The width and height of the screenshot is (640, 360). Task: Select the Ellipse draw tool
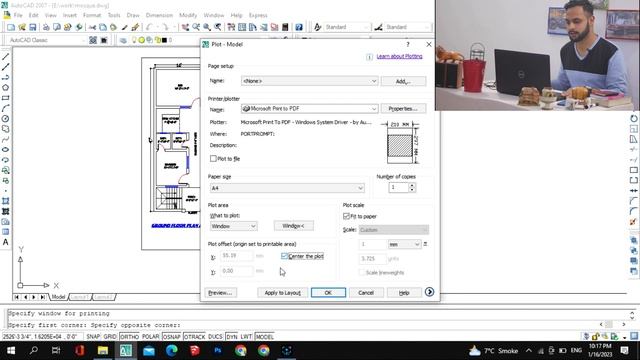pyautogui.click(x=5, y=149)
